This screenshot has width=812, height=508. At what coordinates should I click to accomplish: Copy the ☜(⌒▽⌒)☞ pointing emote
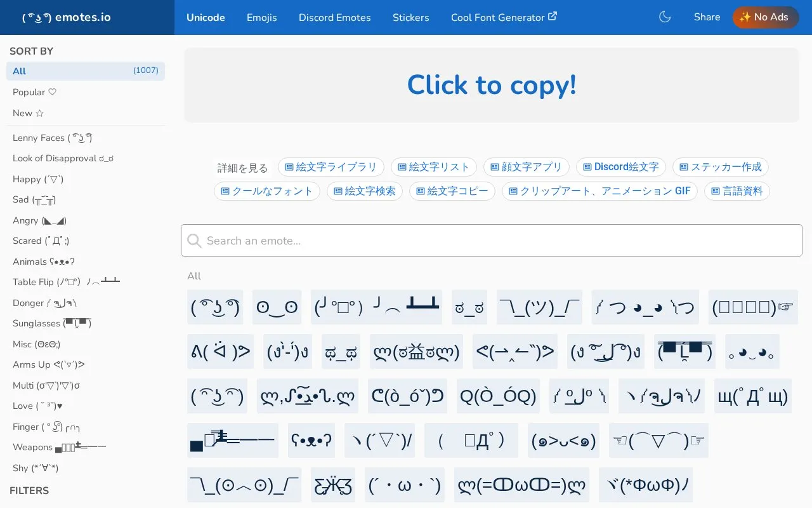pyautogui.click(x=658, y=441)
